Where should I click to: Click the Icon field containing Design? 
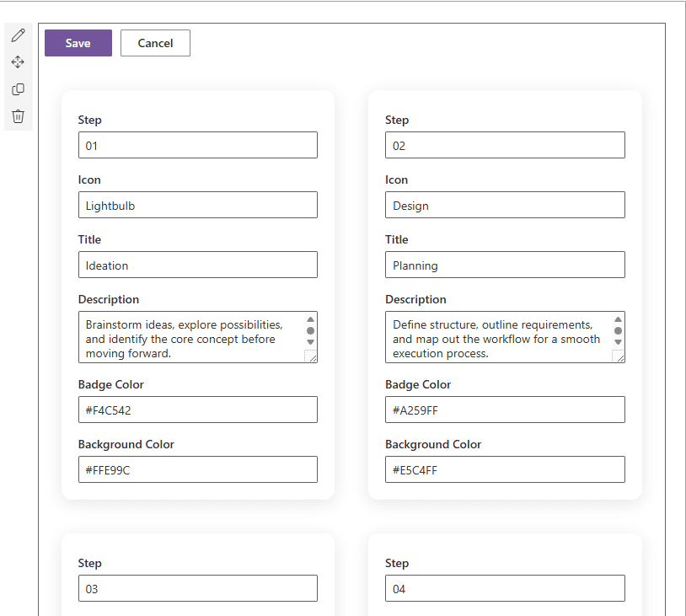pos(504,205)
